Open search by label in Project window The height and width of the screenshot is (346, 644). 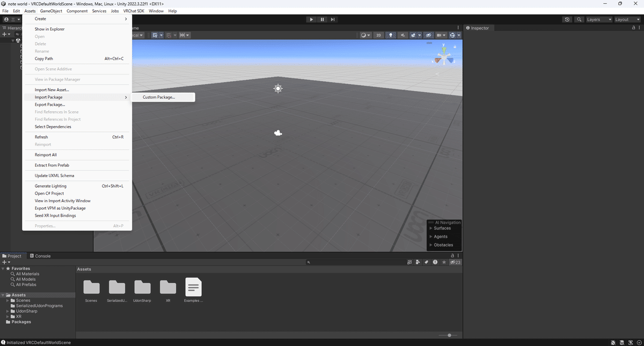point(426,262)
